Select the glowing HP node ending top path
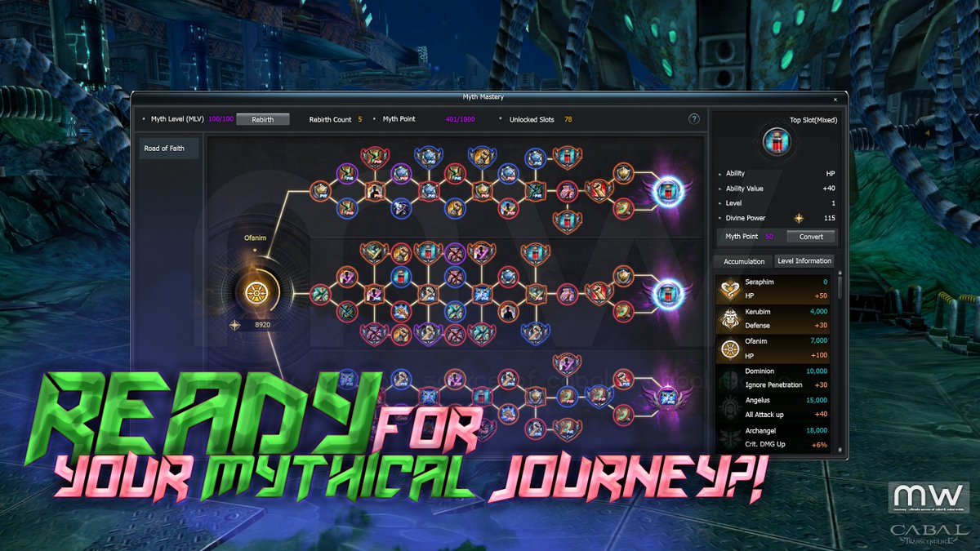980x551 pixels. pos(666,192)
